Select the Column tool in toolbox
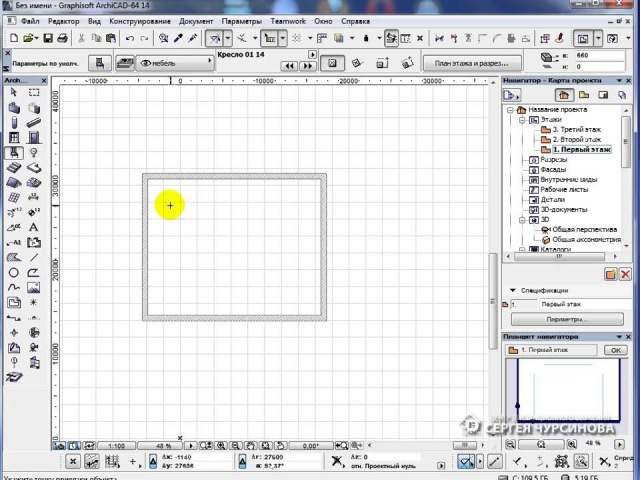The image size is (640, 480). pos(14,122)
